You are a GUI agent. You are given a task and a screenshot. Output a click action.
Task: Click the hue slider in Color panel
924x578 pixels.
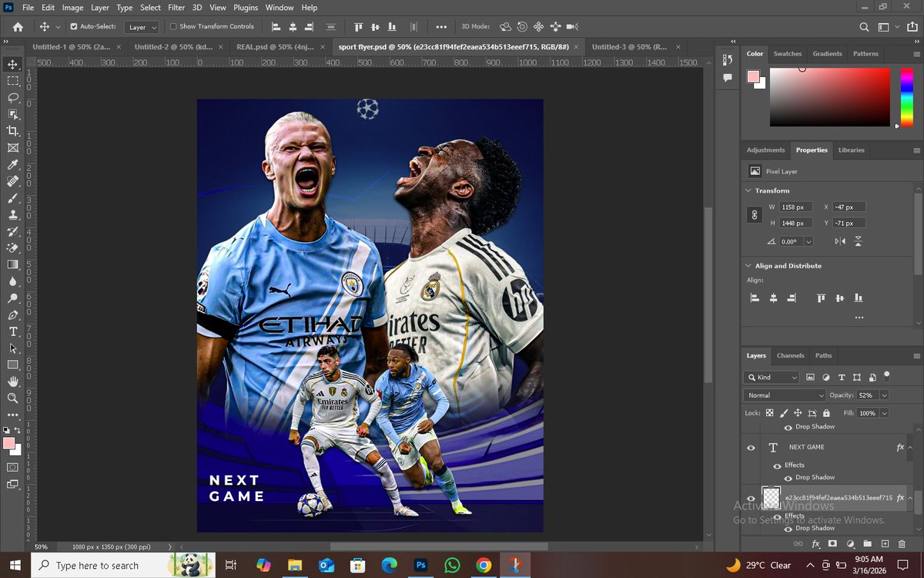click(906, 97)
